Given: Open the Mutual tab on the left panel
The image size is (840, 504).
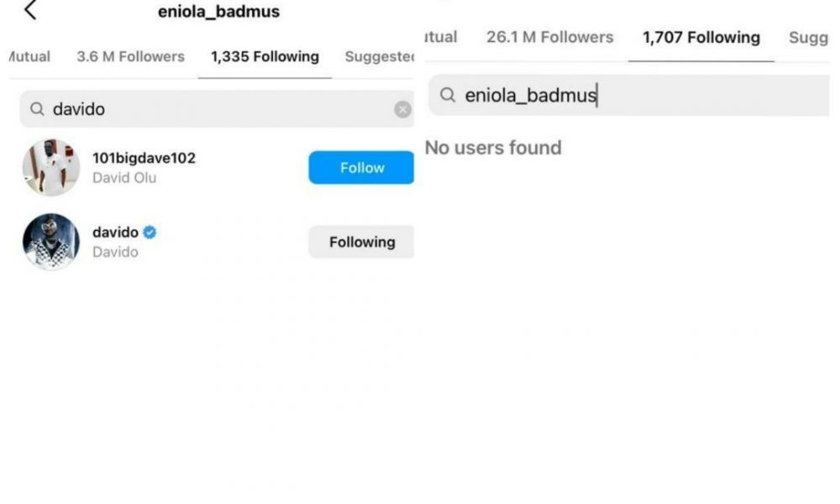Looking at the screenshot, I should coord(29,57).
